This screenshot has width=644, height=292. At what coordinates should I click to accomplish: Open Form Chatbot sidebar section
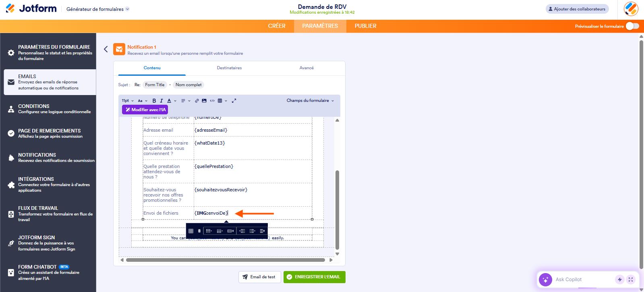50,273
